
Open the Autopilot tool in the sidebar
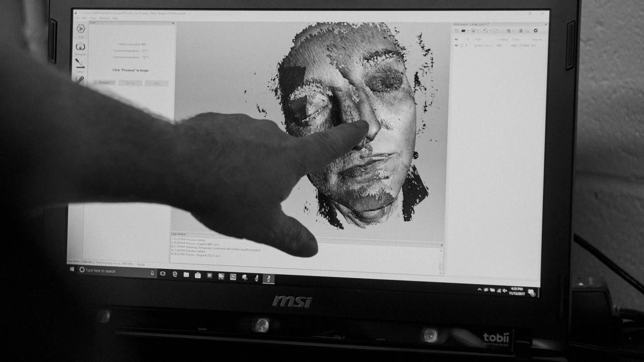pyautogui.click(x=80, y=47)
